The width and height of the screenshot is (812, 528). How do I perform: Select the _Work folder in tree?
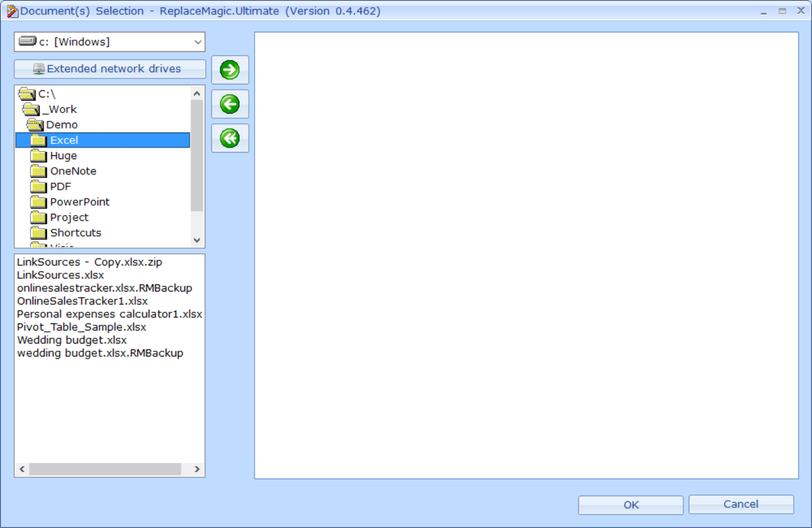59,109
